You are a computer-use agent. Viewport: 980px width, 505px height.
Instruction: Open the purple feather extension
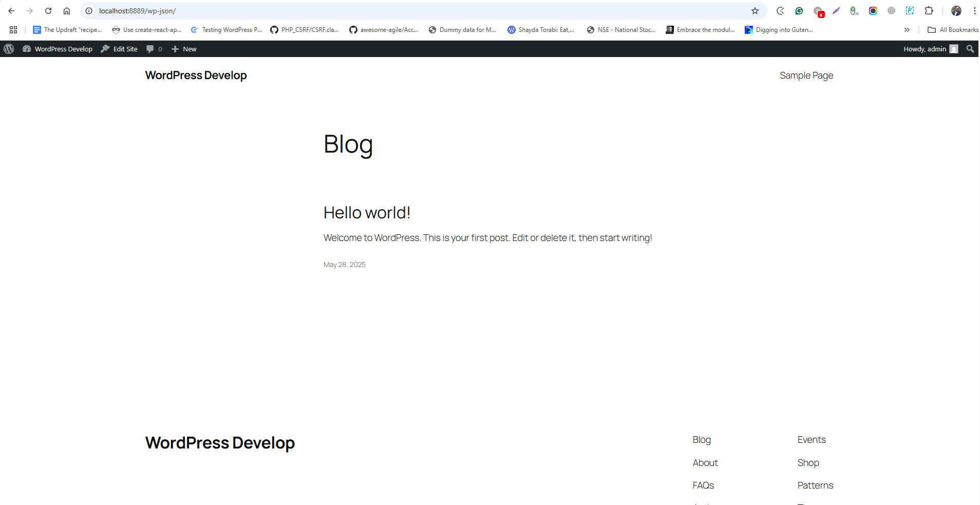pos(836,11)
